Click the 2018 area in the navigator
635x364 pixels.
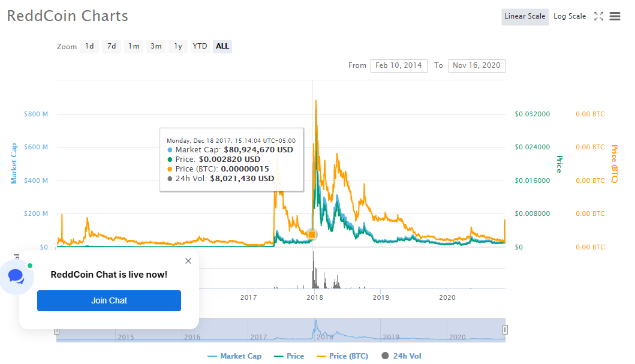[325, 337]
